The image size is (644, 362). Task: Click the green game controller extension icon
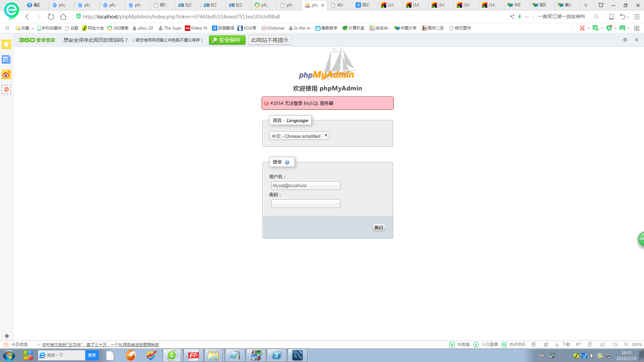coord(623,28)
